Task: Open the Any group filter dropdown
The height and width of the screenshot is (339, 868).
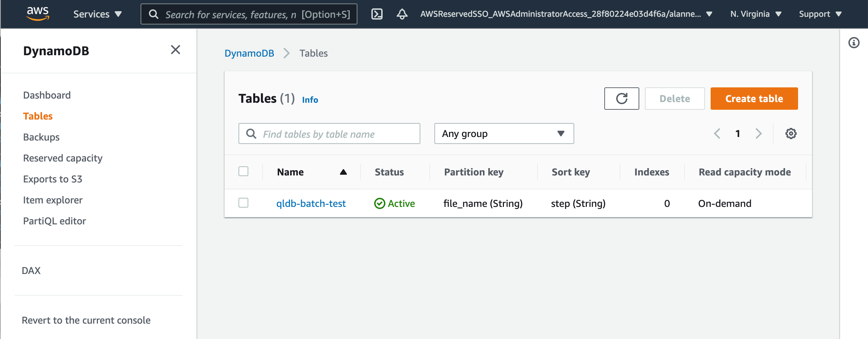Action: (504, 134)
